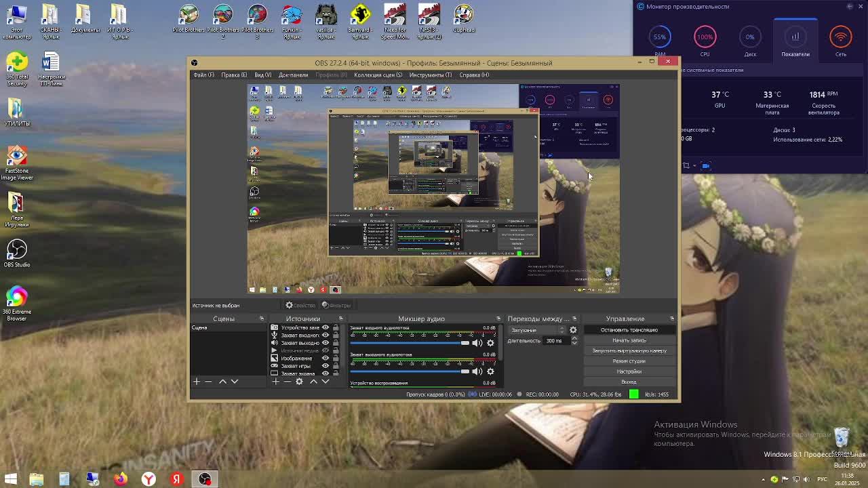The height and width of the screenshot is (488, 868).
Task: Move the scene down in the Сцены panel
Action: pyautogui.click(x=235, y=382)
